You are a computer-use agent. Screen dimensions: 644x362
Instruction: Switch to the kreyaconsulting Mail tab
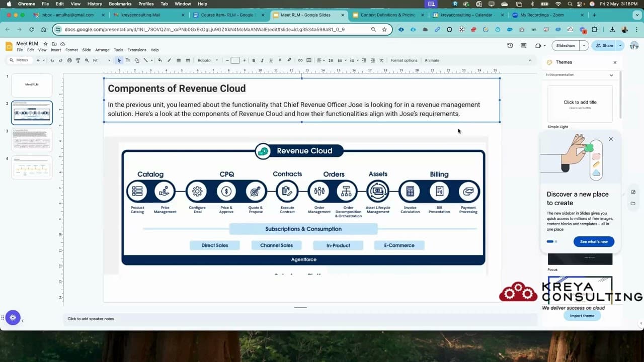(x=148, y=15)
